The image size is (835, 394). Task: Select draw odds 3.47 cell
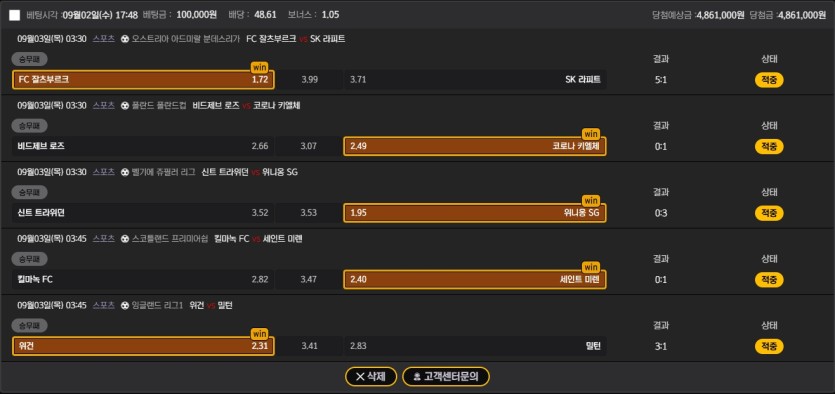[309, 280]
